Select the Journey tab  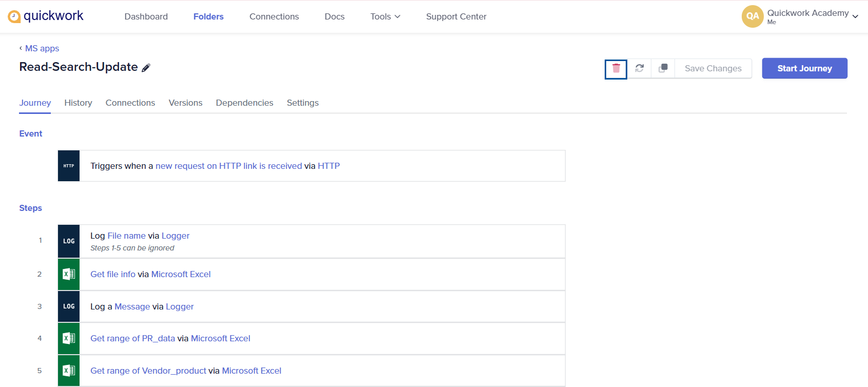[35, 103]
